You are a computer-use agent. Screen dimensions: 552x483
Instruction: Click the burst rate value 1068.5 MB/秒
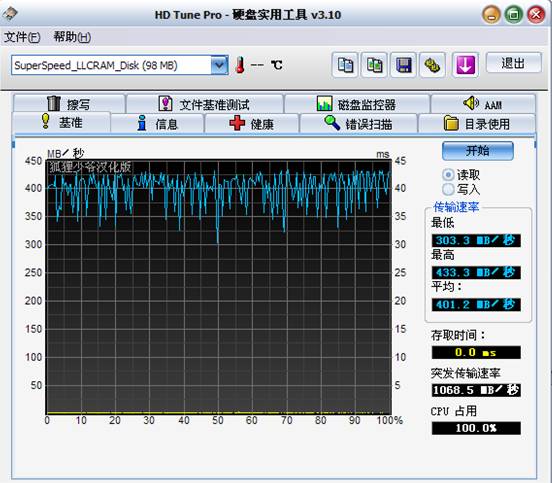click(476, 390)
